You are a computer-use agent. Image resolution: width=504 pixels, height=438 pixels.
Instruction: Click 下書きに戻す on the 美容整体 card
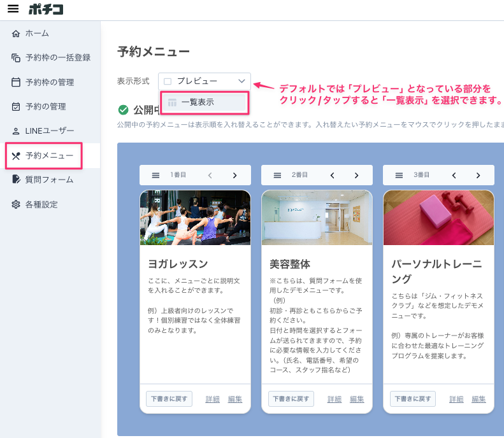(x=291, y=399)
